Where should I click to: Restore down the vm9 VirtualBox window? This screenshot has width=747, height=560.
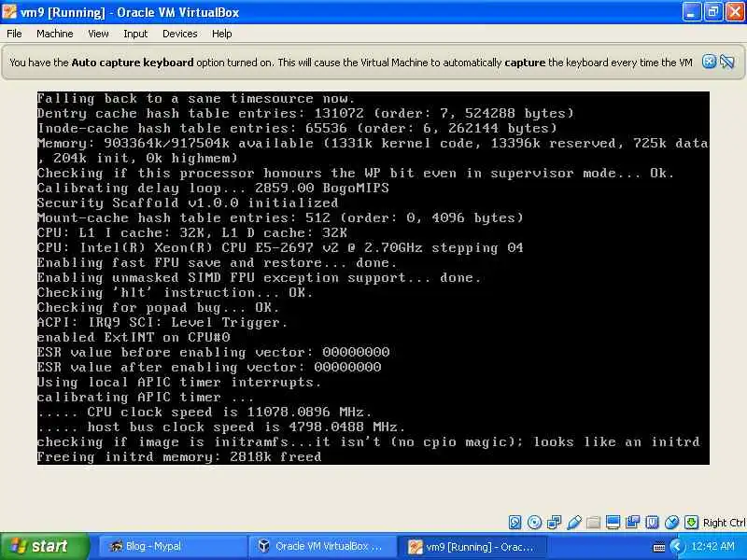712,12
